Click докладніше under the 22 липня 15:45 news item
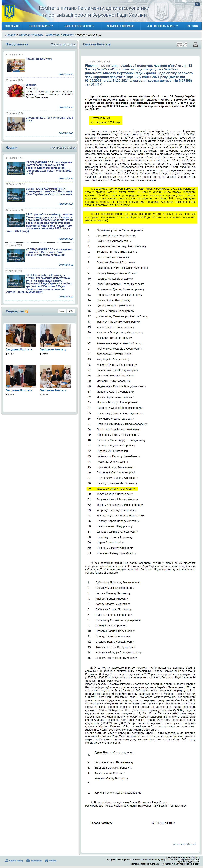 pyautogui.click(x=66, y=297)
